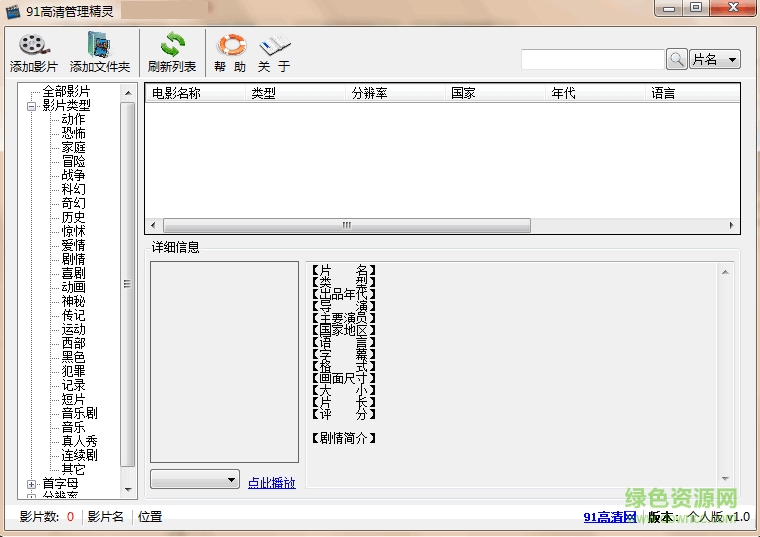Open the 片名 search type dropdown

[715, 60]
